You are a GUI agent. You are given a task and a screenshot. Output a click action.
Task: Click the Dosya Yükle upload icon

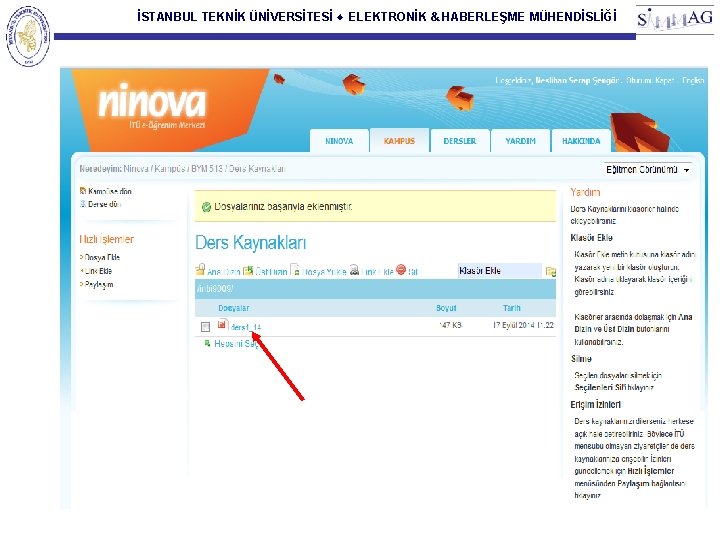coord(296,270)
